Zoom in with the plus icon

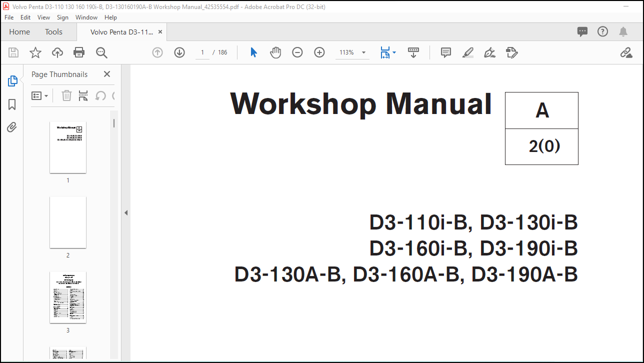pos(319,52)
